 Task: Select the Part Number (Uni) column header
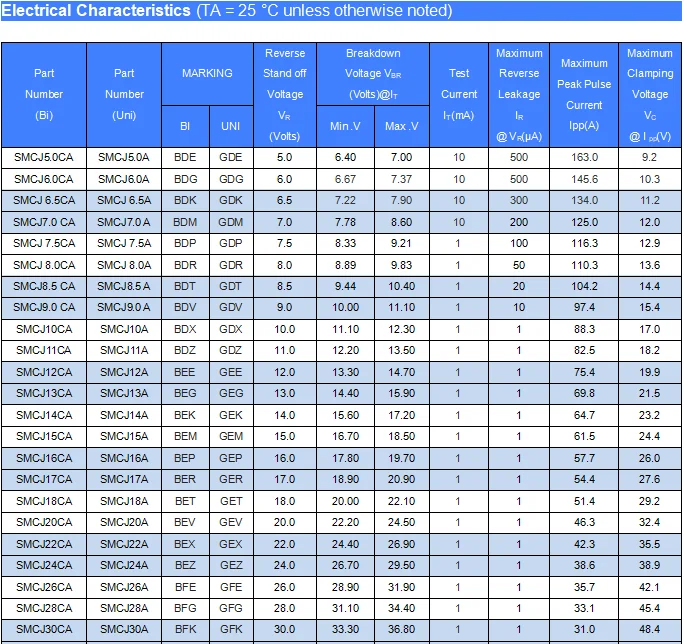click(124, 94)
